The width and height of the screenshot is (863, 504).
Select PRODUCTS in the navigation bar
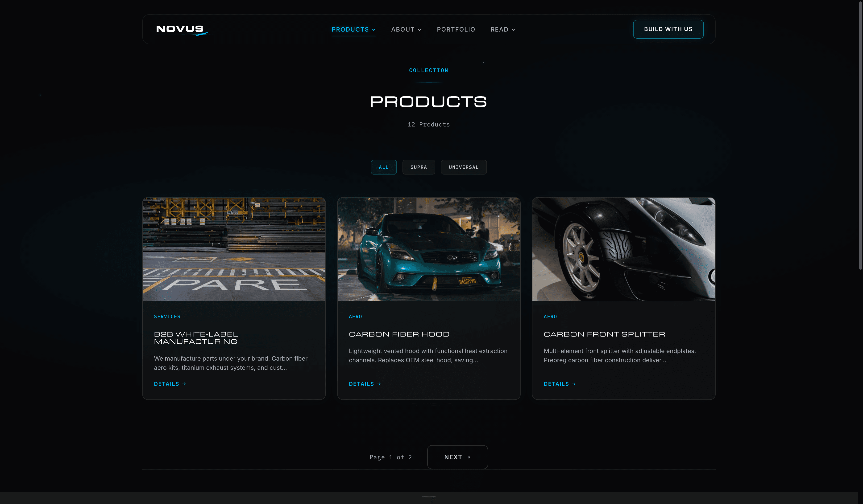[x=350, y=29]
